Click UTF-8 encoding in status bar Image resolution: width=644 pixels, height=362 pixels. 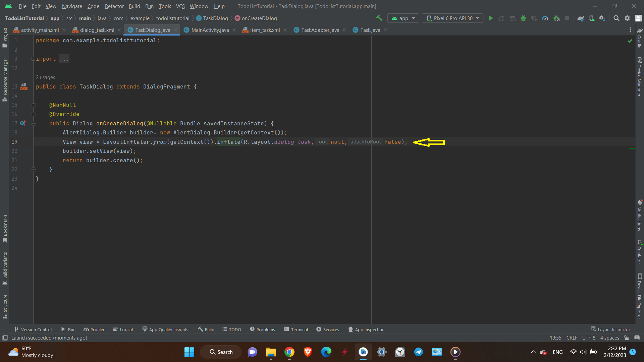(589, 338)
